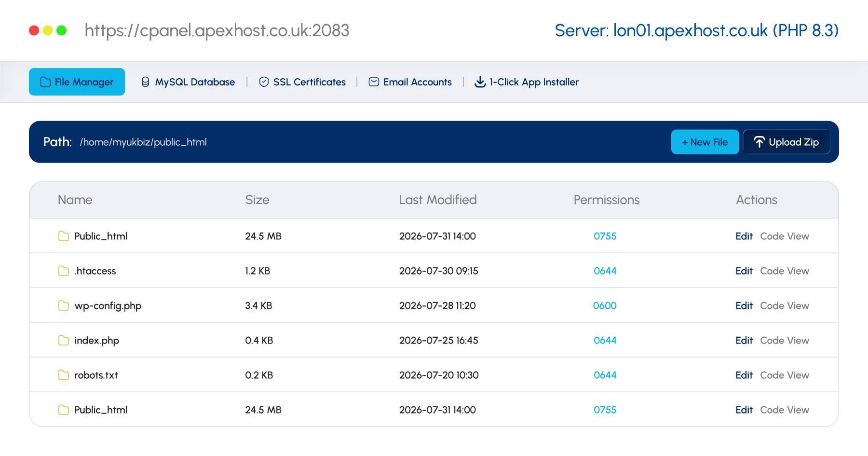Select the .htaccess file name
The width and height of the screenshot is (868, 456).
[x=95, y=271]
